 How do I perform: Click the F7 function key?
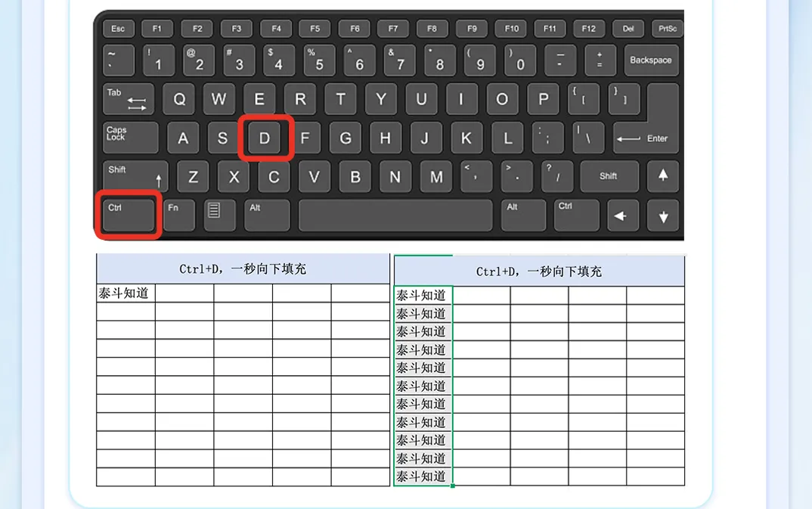pyautogui.click(x=393, y=29)
